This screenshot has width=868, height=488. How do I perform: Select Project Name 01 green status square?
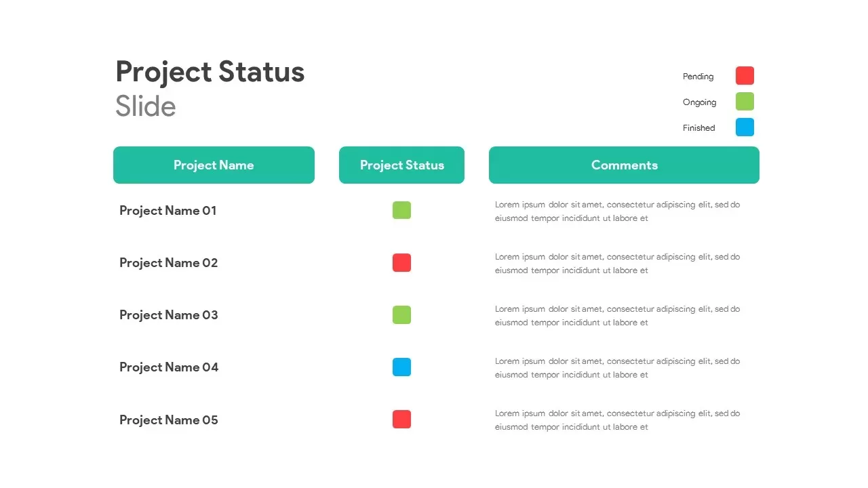tap(401, 210)
